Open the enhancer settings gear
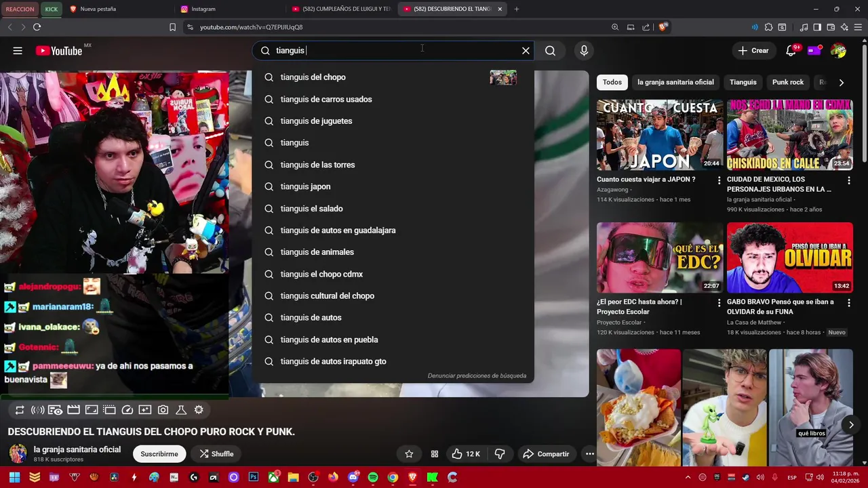Image resolution: width=868 pixels, height=488 pixels. (x=199, y=410)
